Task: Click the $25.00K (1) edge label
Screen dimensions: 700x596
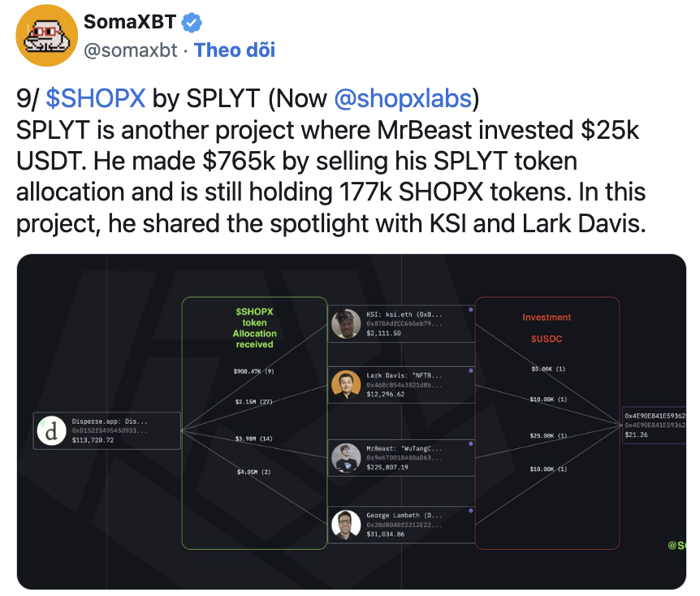Action: pos(548,436)
